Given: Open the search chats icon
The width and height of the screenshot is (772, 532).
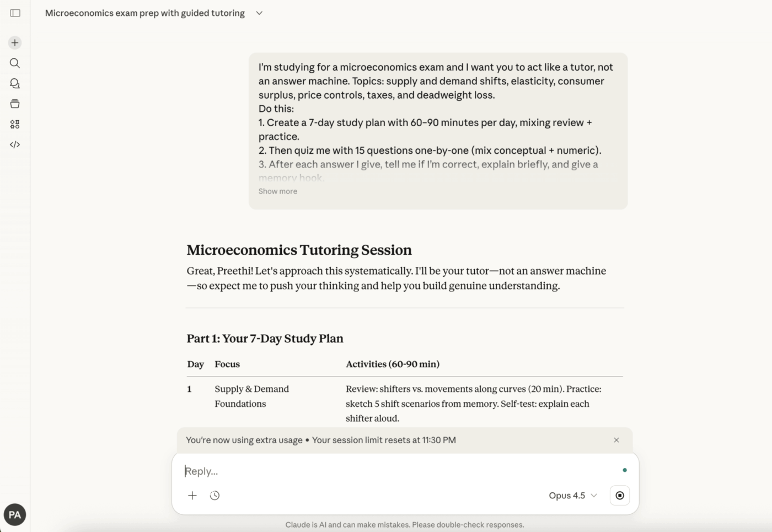Looking at the screenshot, I should click(15, 63).
